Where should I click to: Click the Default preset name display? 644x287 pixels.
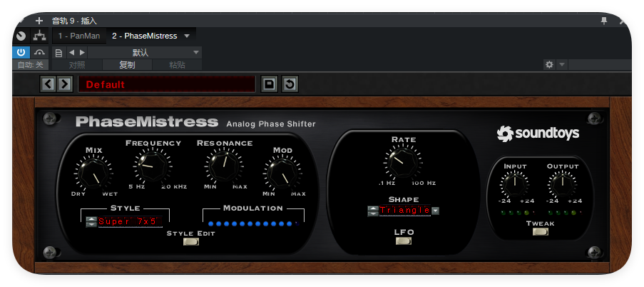(167, 84)
